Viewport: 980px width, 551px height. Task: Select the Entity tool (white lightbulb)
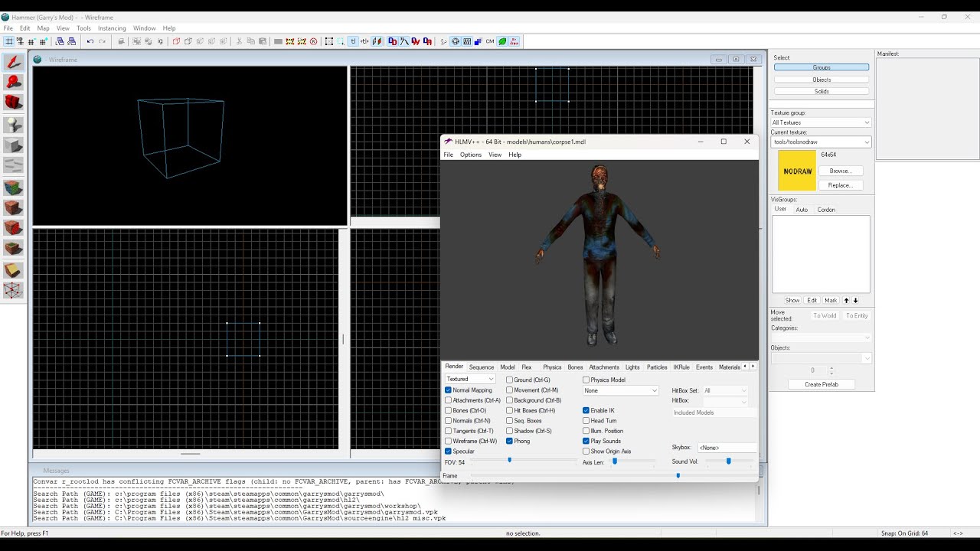(13, 125)
